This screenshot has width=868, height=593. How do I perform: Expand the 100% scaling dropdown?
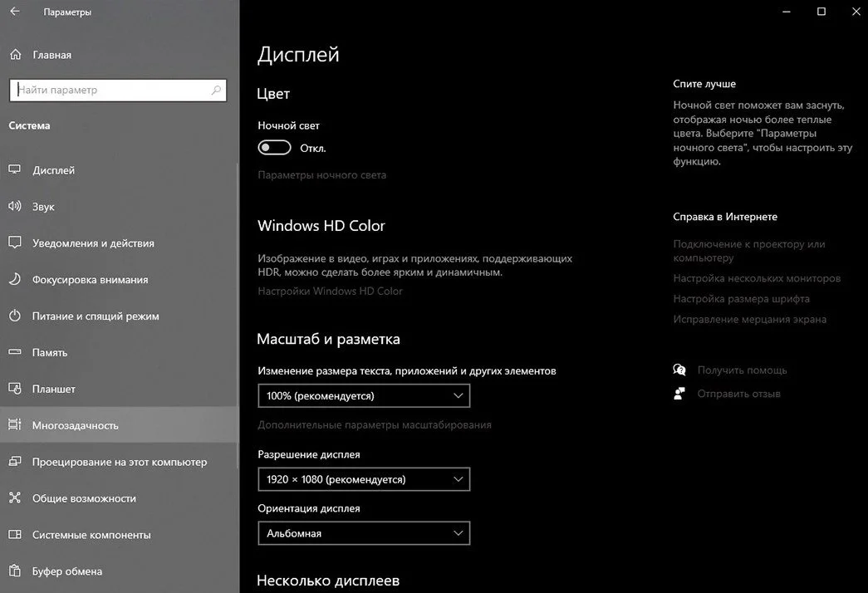pyautogui.click(x=364, y=396)
